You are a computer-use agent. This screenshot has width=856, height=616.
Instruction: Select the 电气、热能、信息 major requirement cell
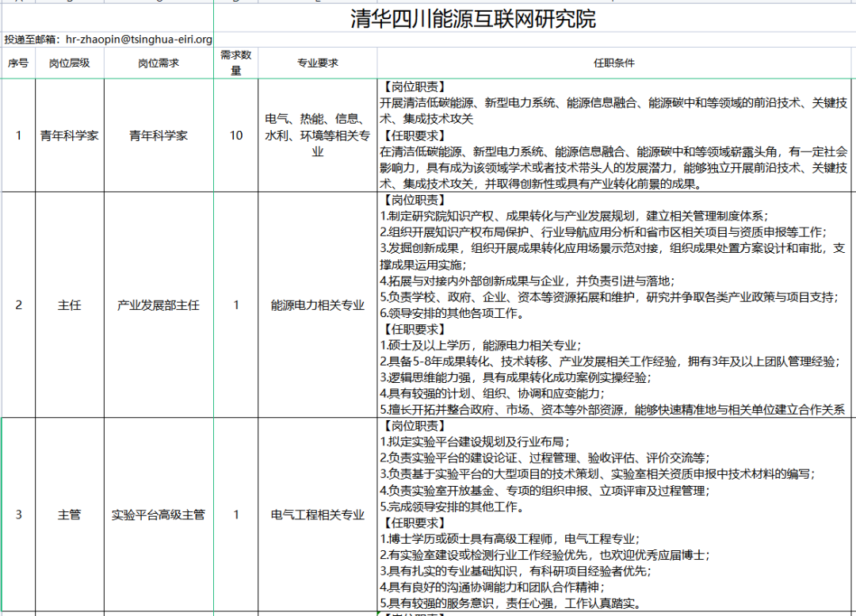pyautogui.click(x=318, y=136)
